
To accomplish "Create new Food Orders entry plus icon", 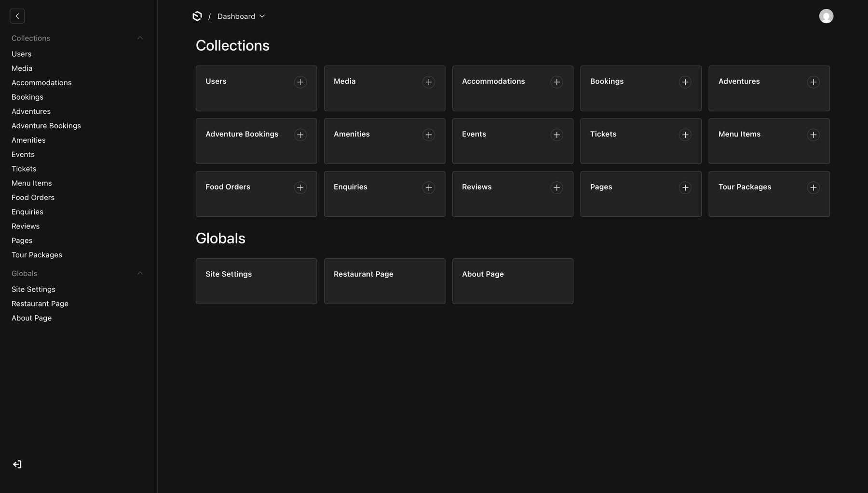I will 300,188.
